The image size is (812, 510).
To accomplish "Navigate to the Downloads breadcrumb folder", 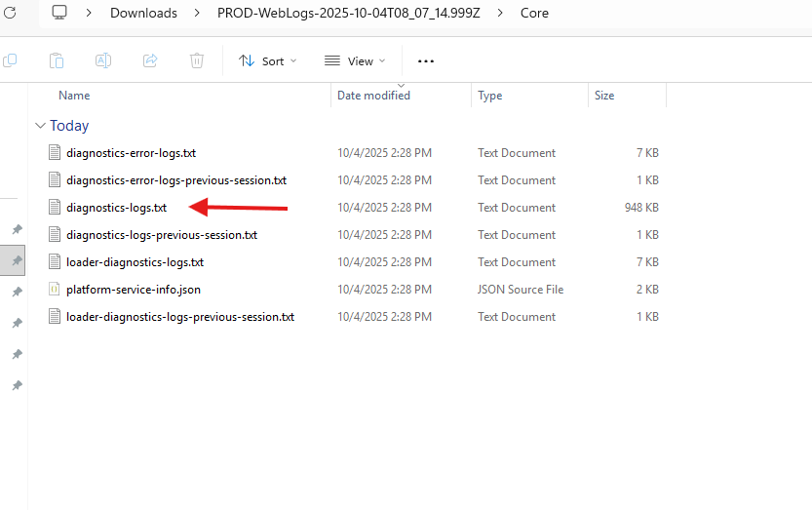I will tap(143, 13).
